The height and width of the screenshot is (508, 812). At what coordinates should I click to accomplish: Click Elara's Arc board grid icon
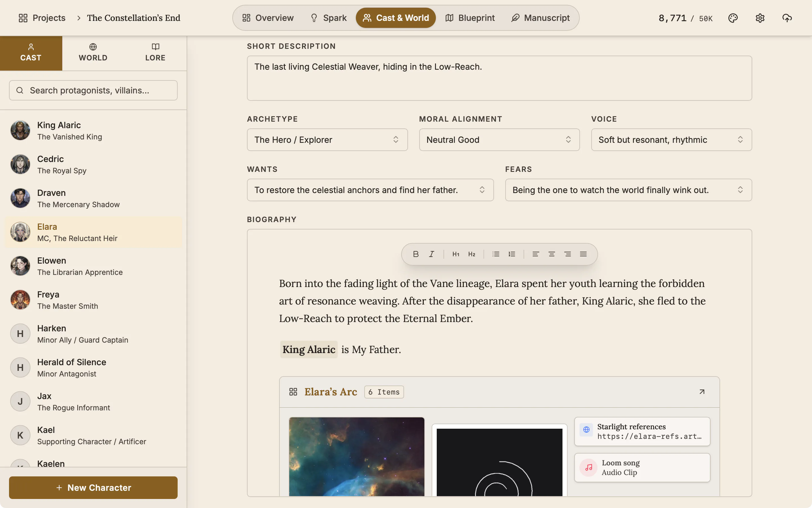(293, 392)
